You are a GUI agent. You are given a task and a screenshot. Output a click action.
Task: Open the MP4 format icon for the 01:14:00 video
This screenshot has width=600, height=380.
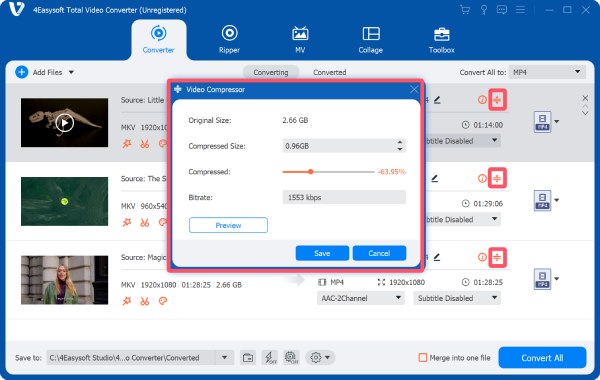click(x=542, y=122)
